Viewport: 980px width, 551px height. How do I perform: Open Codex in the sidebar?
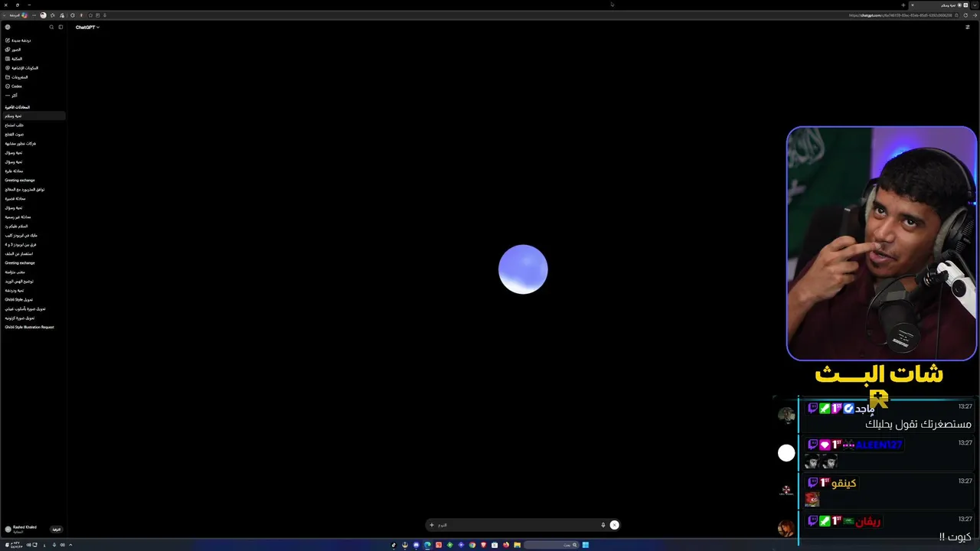(x=14, y=86)
